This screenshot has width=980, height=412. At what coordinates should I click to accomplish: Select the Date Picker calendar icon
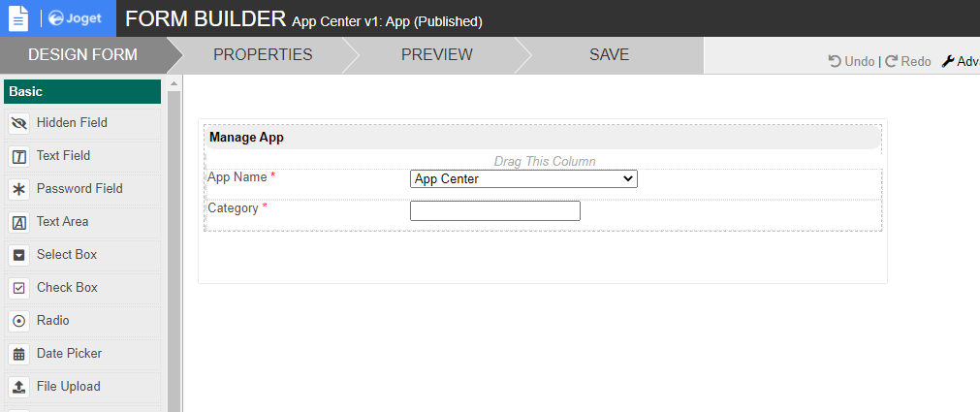pyautogui.click(x=18, y=354)
